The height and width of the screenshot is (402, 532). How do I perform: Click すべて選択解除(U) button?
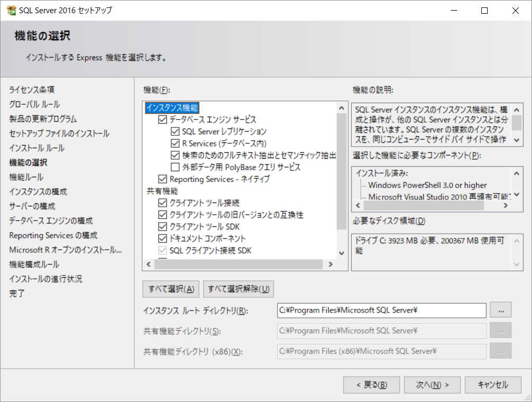pyautogui.click(x=238, y=289)
